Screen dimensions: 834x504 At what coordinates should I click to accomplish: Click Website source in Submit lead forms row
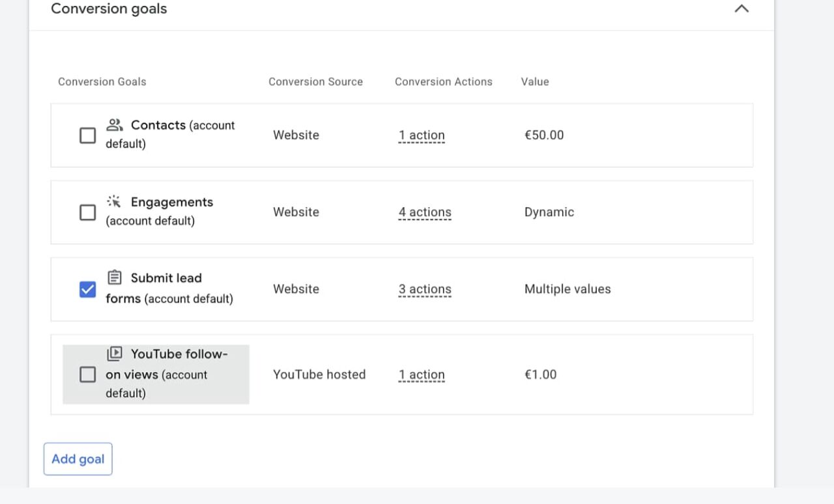tap(296, 289)
